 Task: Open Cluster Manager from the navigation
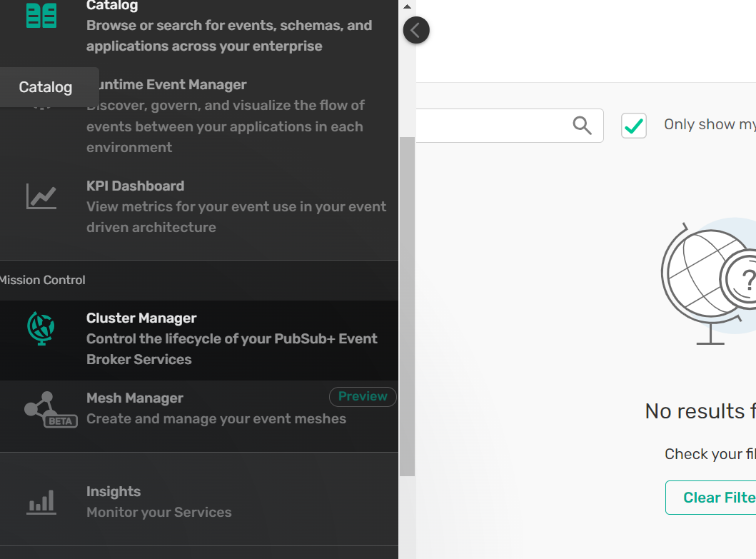pos(141,318)
